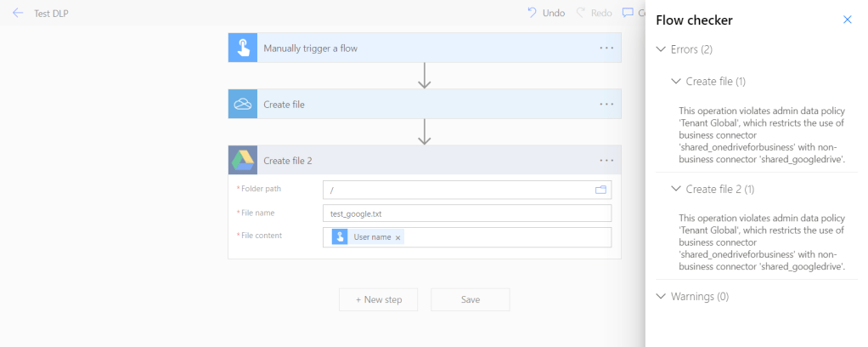
Task: Remove the User name token from File content
Action: point(397,237)
